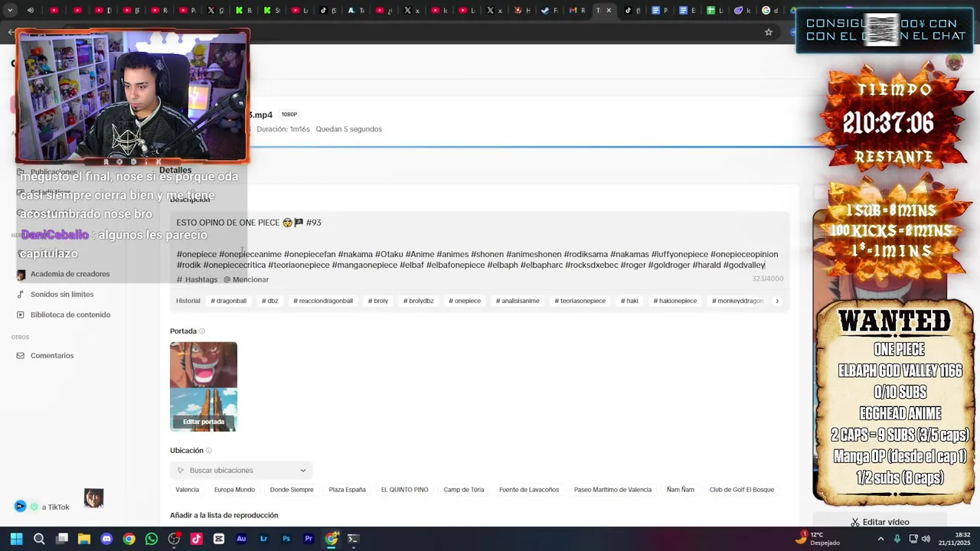Screen dimensions: 980x551
Task: Add the # analisisanime hashtag suggestion
Action: (x=518, y=301)
